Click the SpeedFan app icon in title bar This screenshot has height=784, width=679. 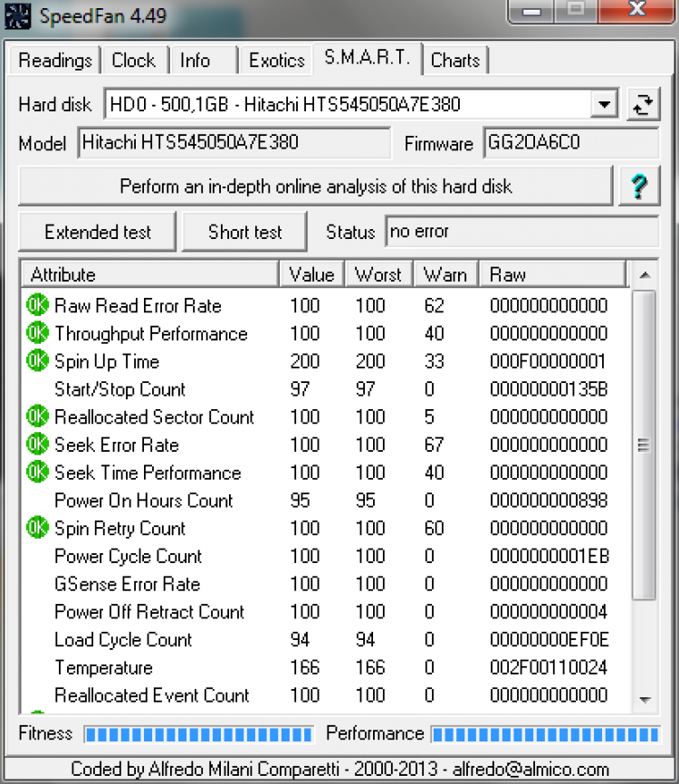17,16
